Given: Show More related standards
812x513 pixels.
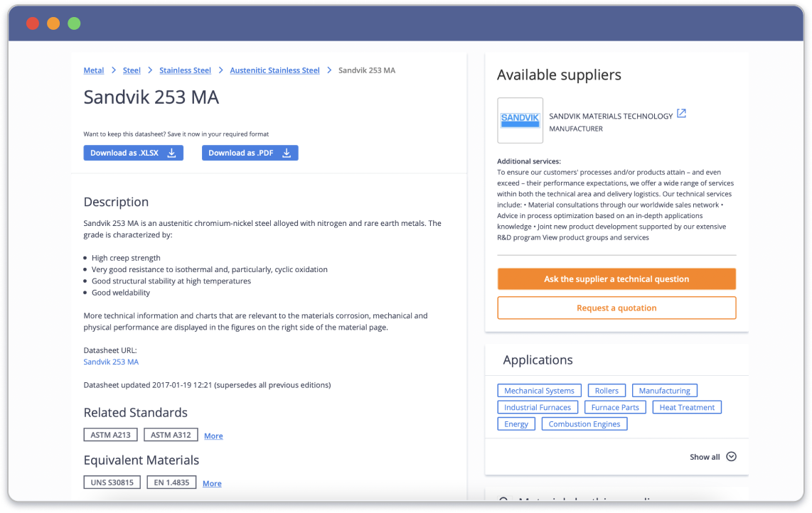Looking at the screenshot, I should pos(213,436).
